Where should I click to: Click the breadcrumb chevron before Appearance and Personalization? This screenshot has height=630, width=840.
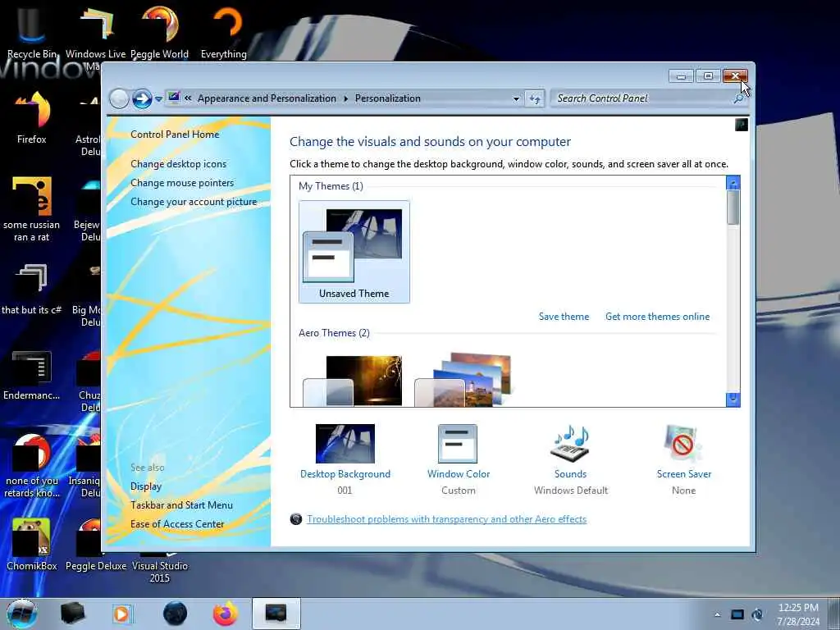click(188, 98)
